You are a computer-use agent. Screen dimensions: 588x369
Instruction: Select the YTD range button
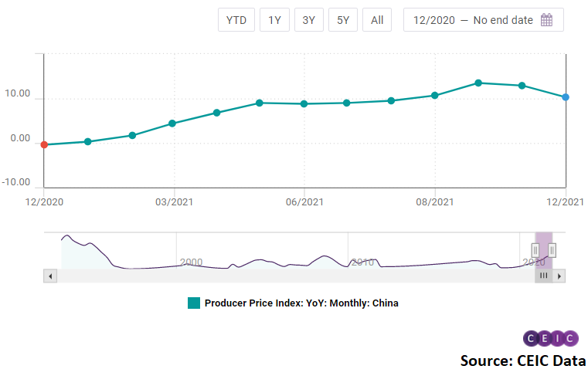pyautogui.click(x=236, y=20)
